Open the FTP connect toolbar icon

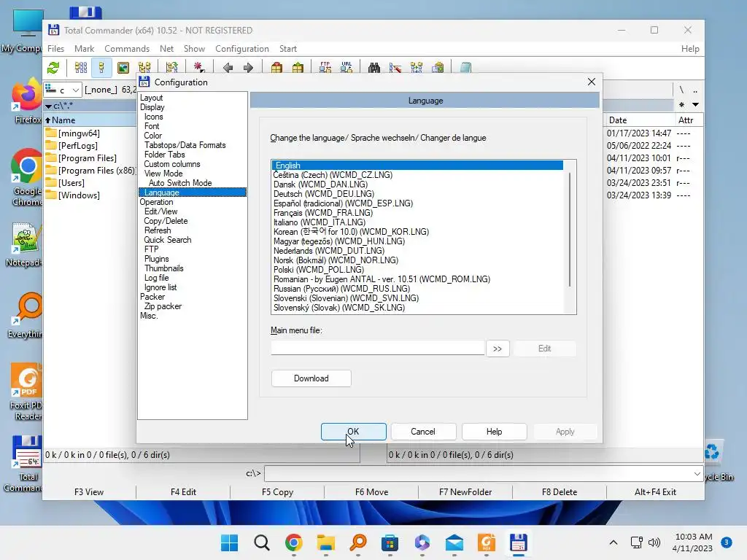coord(325,68)
